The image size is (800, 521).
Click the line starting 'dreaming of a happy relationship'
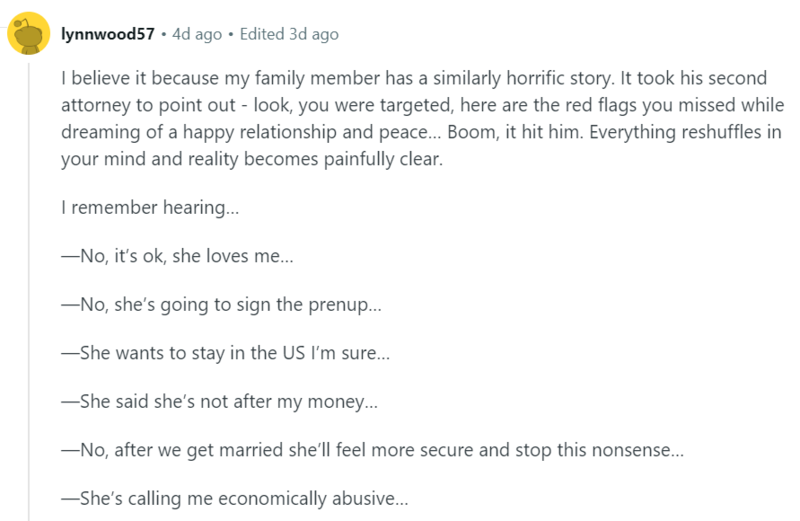(x=421, y=132)
